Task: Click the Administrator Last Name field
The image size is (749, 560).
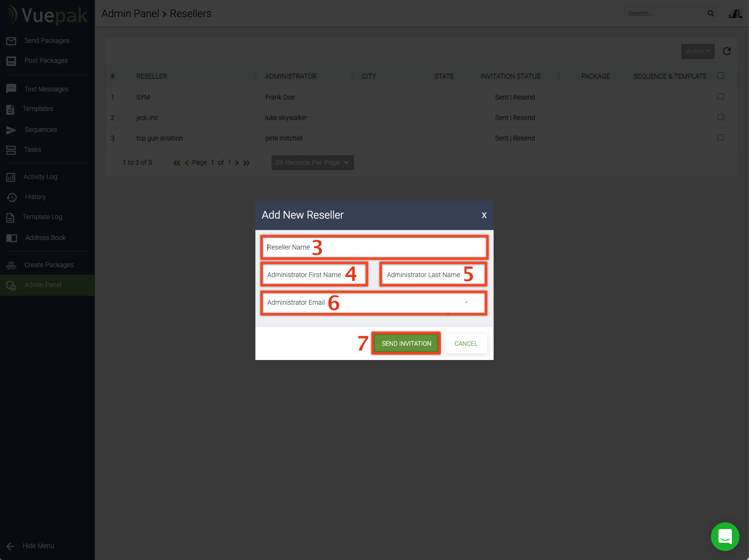Action: pos(433,275)
